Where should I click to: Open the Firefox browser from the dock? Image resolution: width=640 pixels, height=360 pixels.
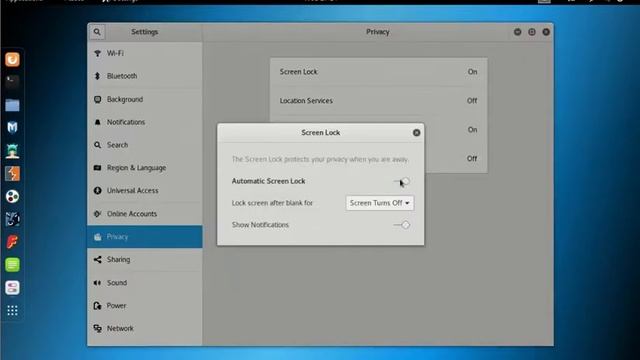[x=12, y=60]
